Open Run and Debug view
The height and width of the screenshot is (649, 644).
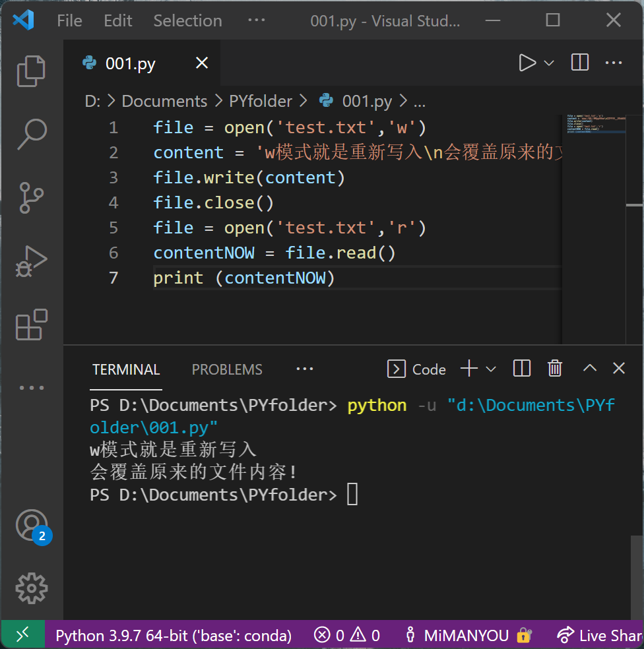point(31,261)
